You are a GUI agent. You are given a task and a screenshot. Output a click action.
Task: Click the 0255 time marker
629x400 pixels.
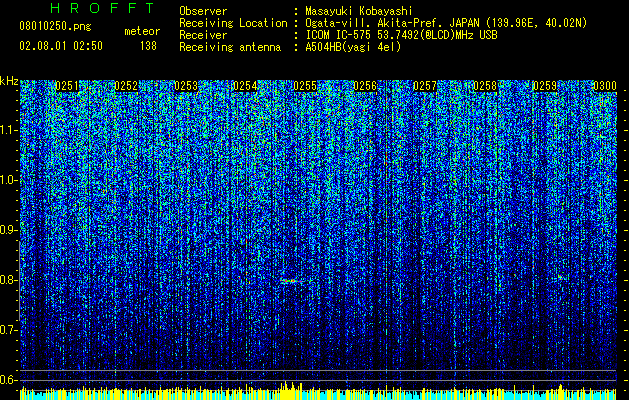click(x=305, y=86)
